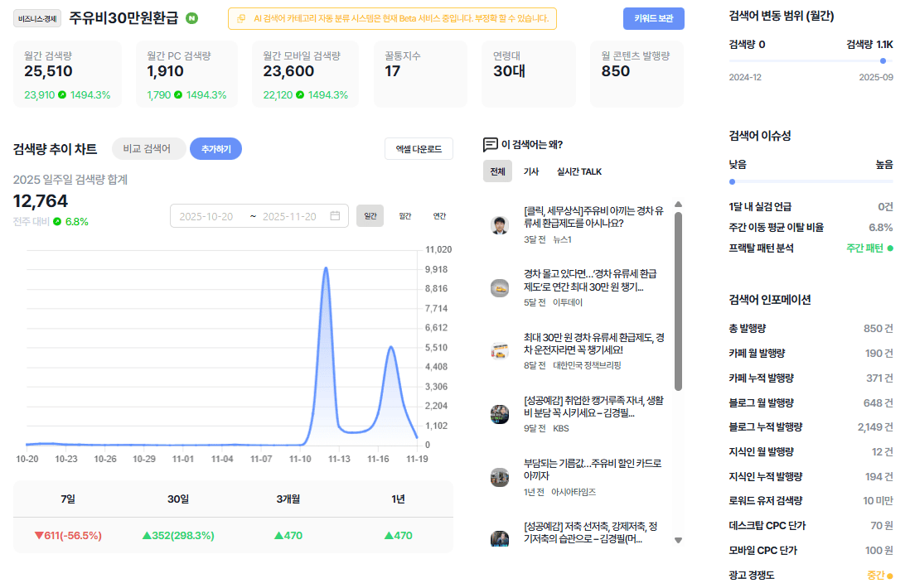Switch to the 실시간 TALK tab

pos(579,171)
